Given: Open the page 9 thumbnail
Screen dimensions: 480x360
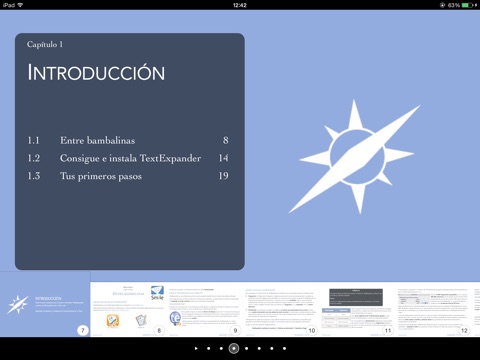Looking at the screenshot, I should 205,309.
